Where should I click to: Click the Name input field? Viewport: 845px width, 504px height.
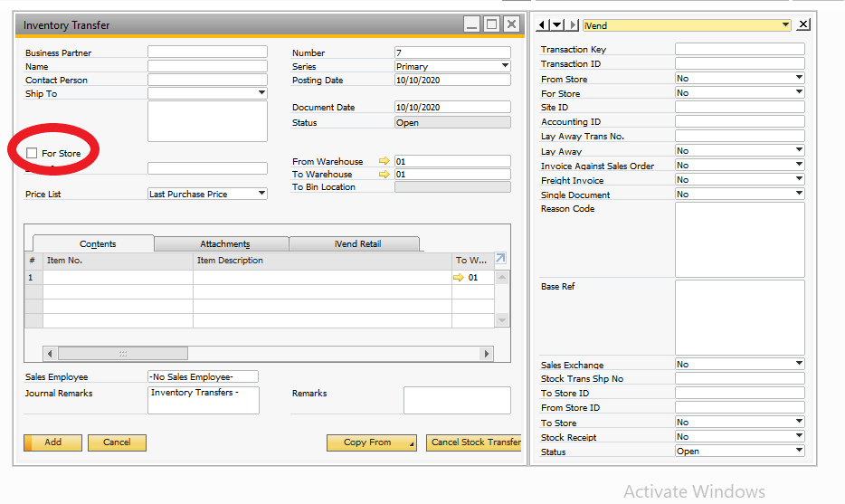[x=207, y=66]
